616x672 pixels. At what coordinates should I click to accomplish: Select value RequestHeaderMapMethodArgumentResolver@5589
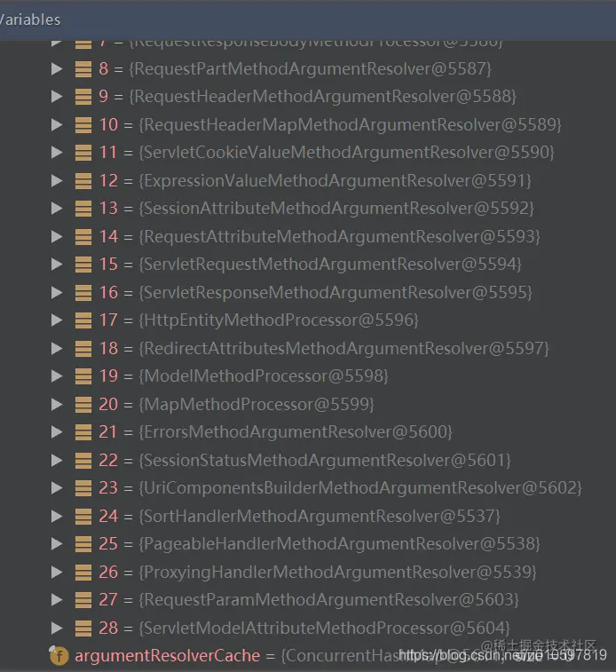pos(350,124)
